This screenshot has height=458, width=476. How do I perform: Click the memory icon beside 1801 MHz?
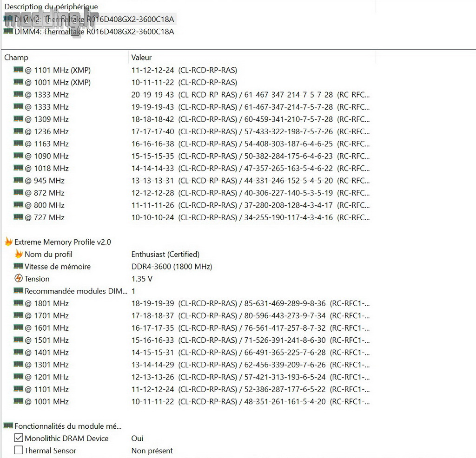pos(18,303)
